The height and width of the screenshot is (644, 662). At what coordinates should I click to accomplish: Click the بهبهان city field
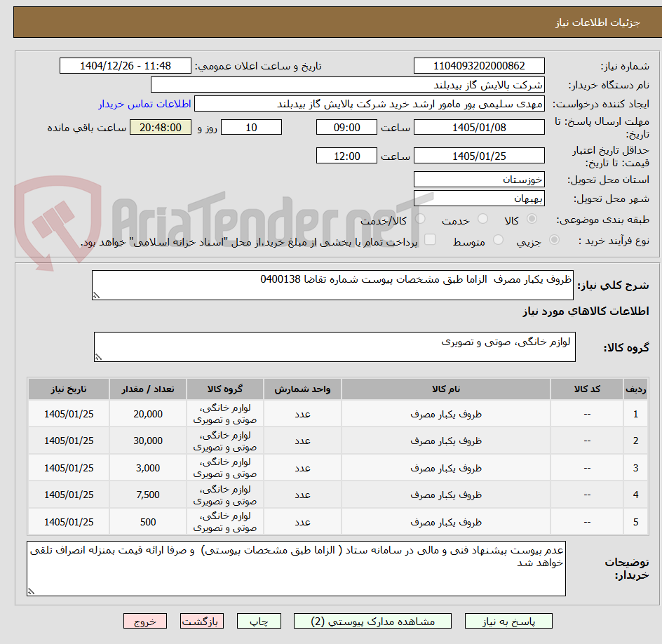click(x=479, y=199)
